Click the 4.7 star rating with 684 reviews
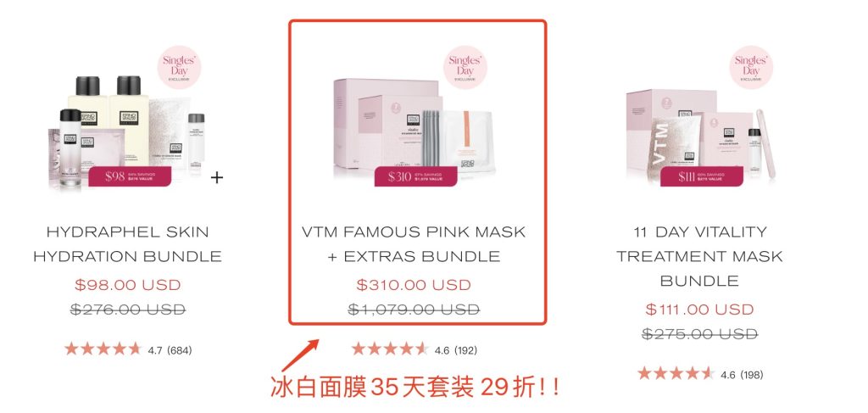Viewport: 868px width, 413px height. point(129,349)
